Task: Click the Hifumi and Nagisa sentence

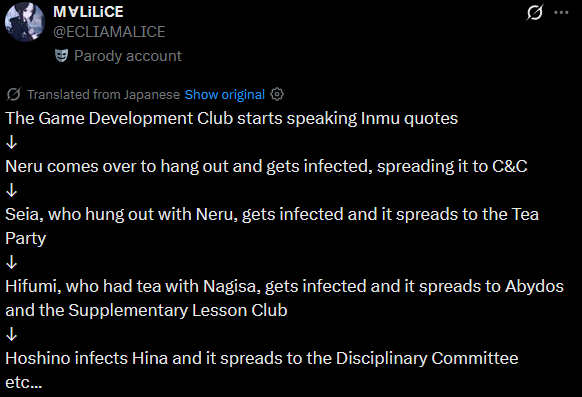Action: [x=284, y=298]
